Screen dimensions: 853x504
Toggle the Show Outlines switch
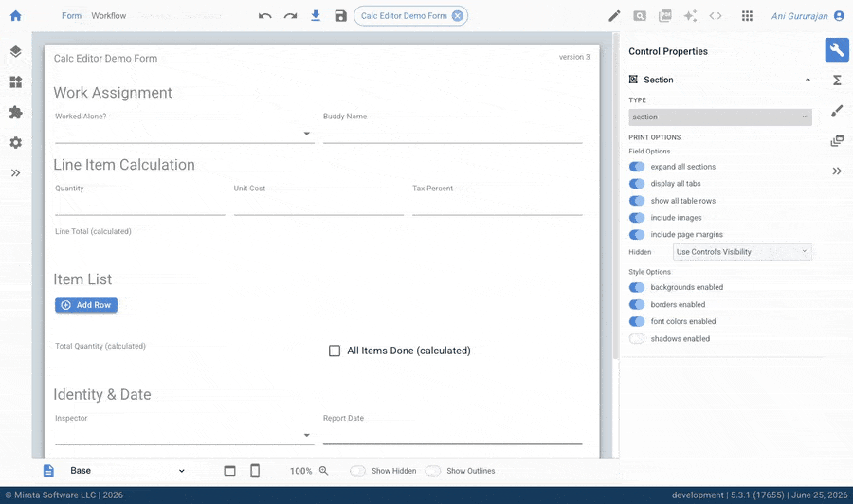pyautogui.click(x=433, y=471)
